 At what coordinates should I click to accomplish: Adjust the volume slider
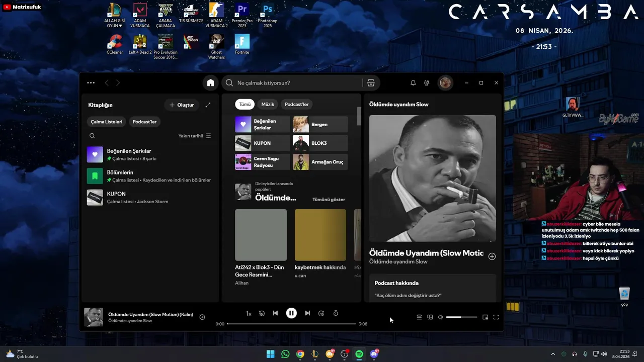pos(461,317)
